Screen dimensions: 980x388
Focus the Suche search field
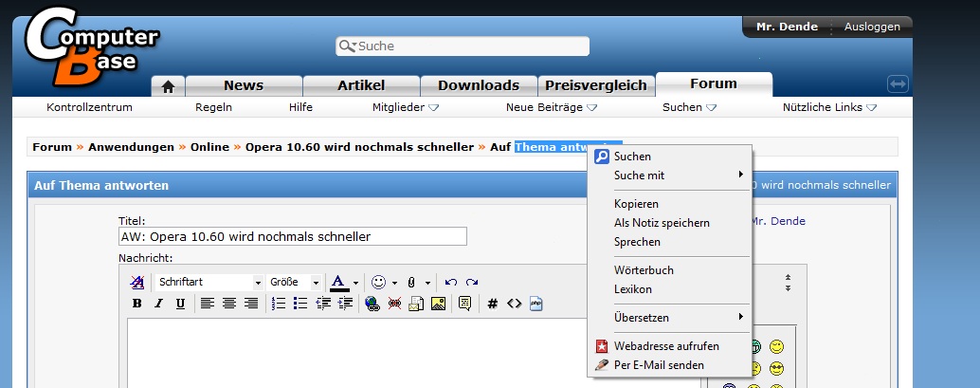click(463, 46)
